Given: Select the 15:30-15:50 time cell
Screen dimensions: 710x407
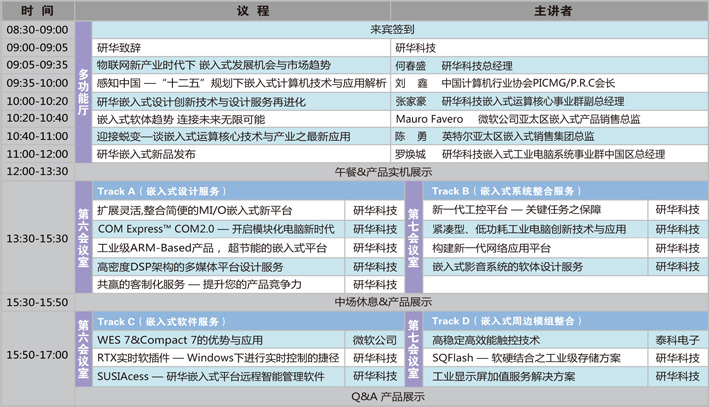Looking at the screenshot, I should click(x=38, y=302).
